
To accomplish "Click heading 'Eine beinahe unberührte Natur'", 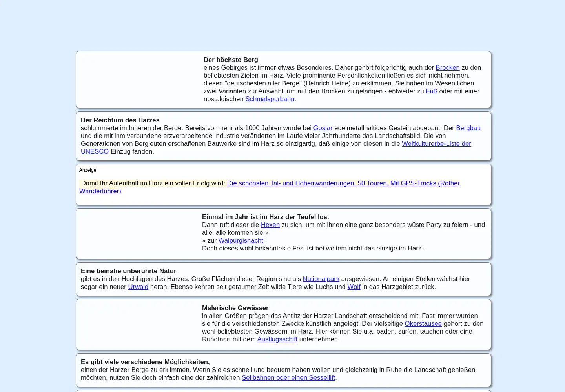I will (x=128, y=271).
